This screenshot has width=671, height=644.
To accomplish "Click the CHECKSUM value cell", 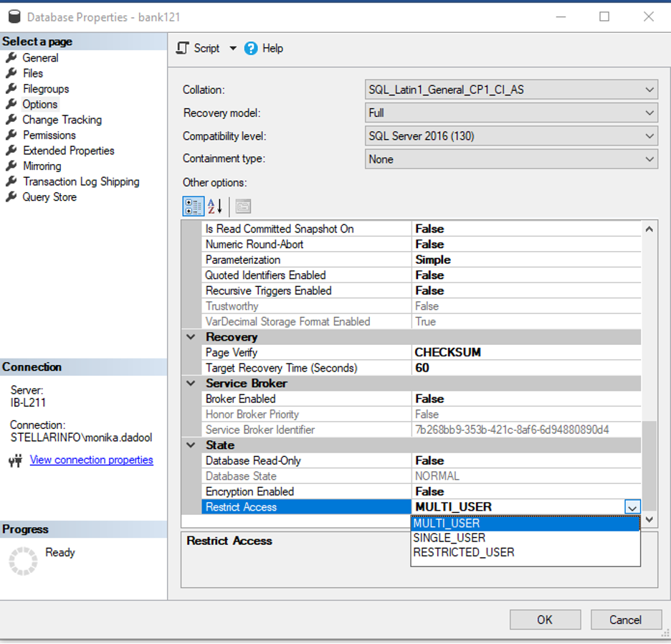I will (x=526, y=352).
